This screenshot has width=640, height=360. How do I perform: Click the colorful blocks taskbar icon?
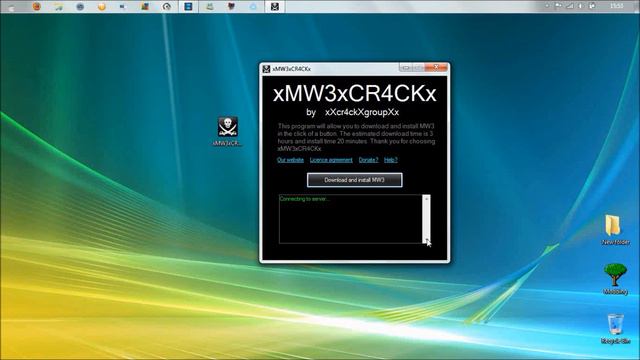(x=145, y=6)
